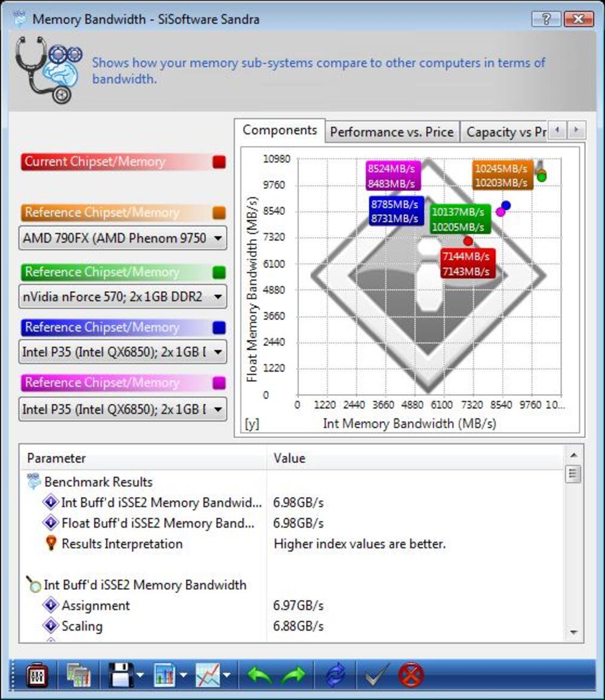Click the red data point on chart

pyautogui.click(x=467, y=241)
